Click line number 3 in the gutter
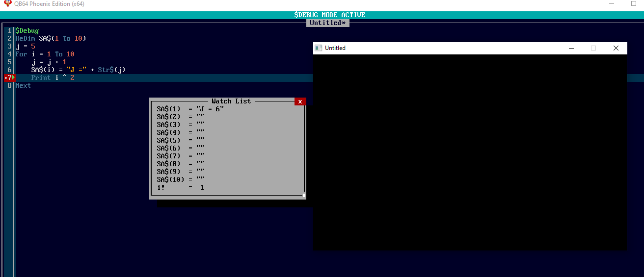 (x=9, y=47)
